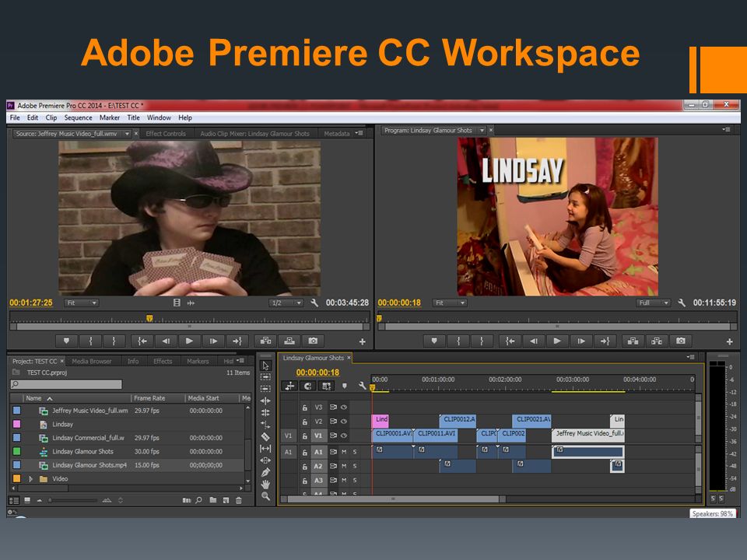
Task: Open the Marker menu
Action: (109, 117)
